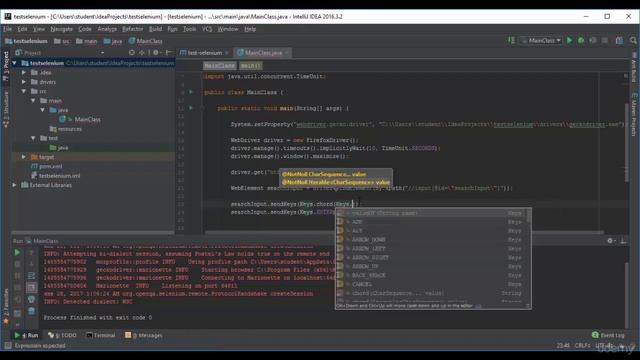Collapse the main folder under src
This screenshot has height=360, width=640.
coord(33,101)
